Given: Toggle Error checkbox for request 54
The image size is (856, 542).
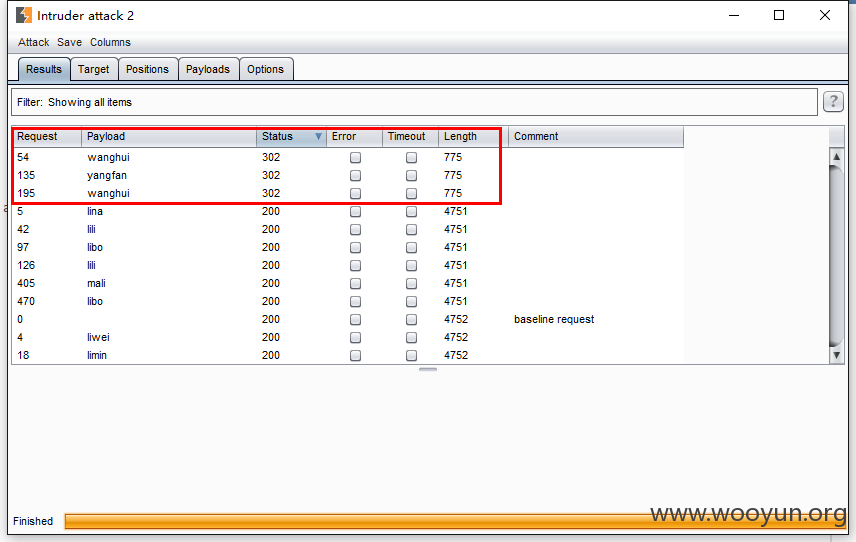Looking at the screenshot, I should tap(355, 158).
